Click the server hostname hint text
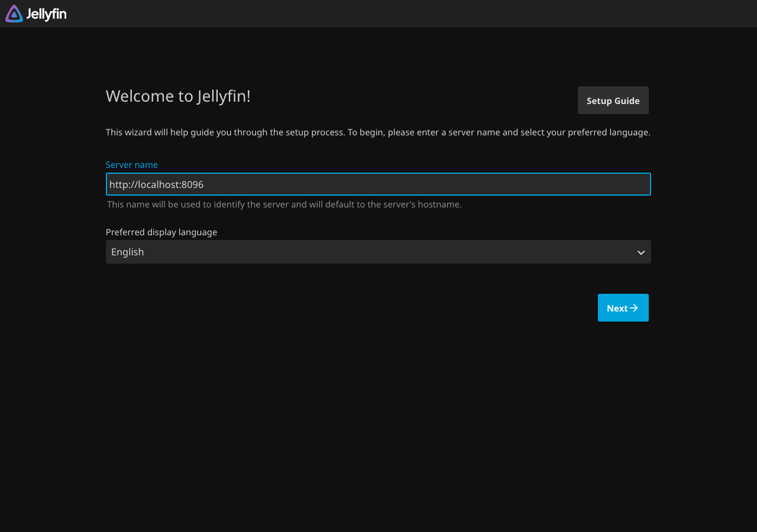Viewport: 757px width, 532px height. tap(284, 205)
